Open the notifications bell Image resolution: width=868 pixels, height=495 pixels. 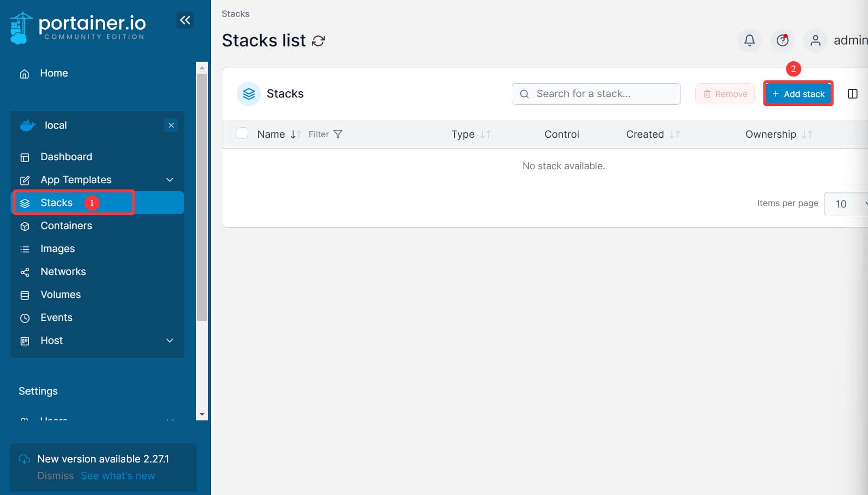tap(749, 41)
